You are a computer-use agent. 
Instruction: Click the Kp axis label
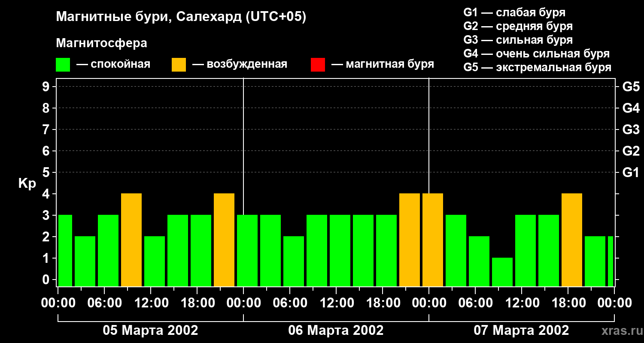tap(27, 184)
